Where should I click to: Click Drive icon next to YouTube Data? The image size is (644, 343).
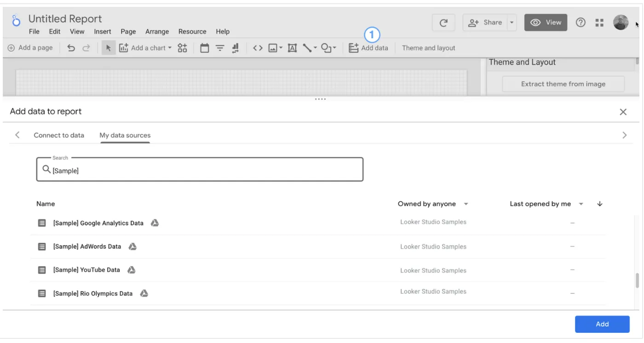(132, 270)
